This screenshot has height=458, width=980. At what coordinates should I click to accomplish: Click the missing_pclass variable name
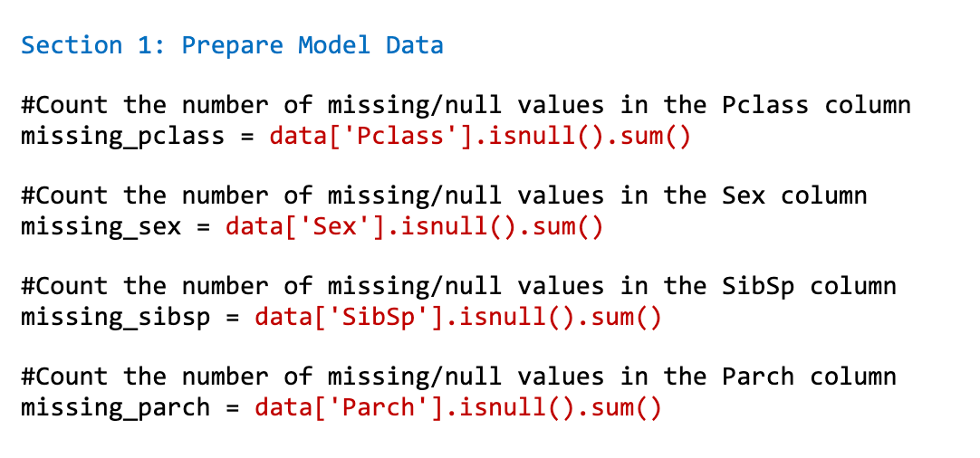click(x=122, y=137)
